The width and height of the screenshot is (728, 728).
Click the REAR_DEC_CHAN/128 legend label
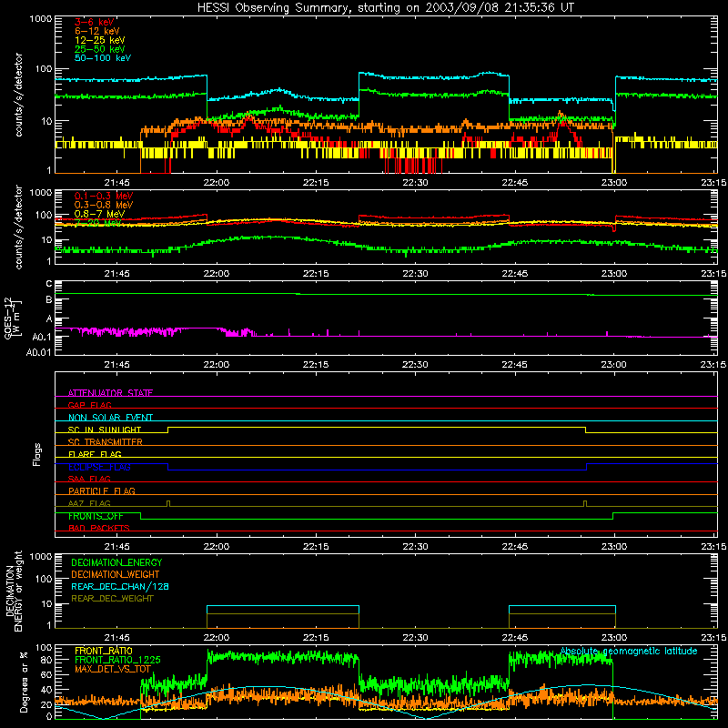click(120, 586)
